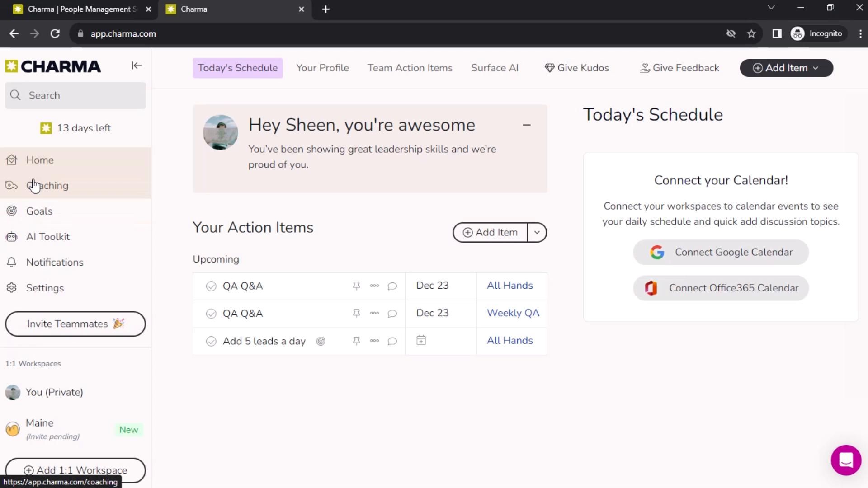
Task: Open Goals in the sidebar
Action: (75, 211)
